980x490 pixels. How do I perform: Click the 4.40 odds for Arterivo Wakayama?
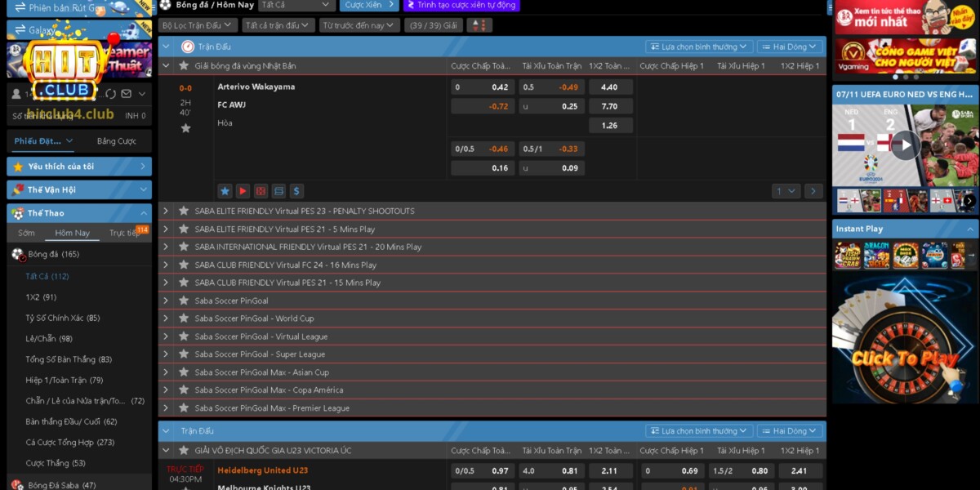609,87
